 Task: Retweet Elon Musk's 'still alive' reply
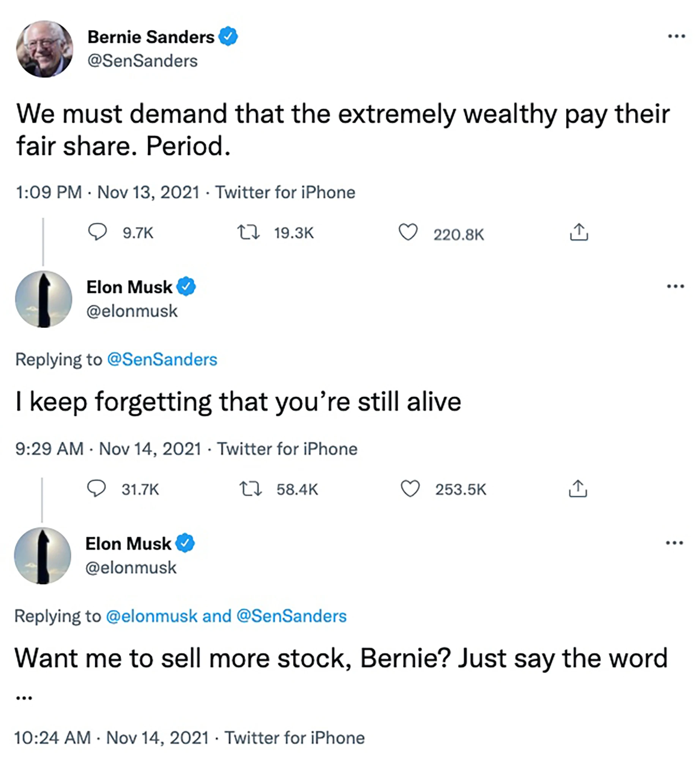click(x=251, y=489)
